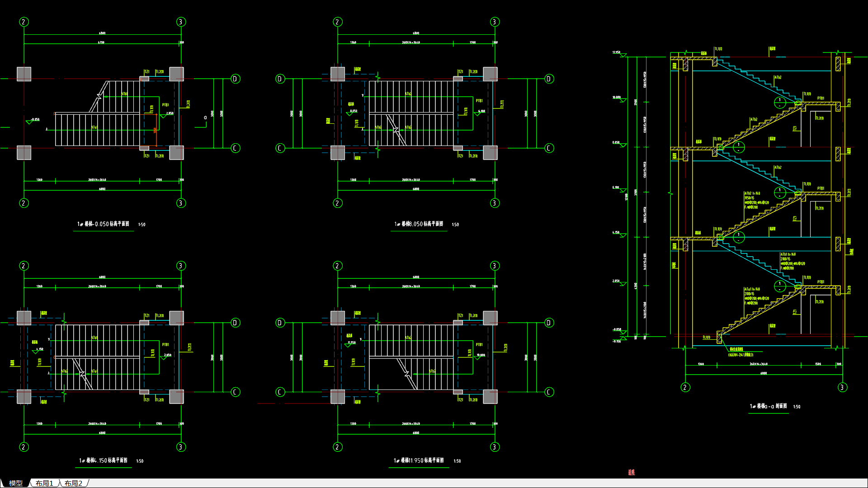Select PTB1 label in the 8.050 plan

point(479,101)
